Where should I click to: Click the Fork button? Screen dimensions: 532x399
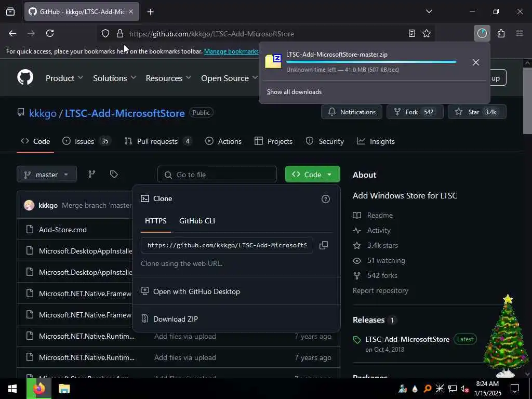[x=415, y=112]
